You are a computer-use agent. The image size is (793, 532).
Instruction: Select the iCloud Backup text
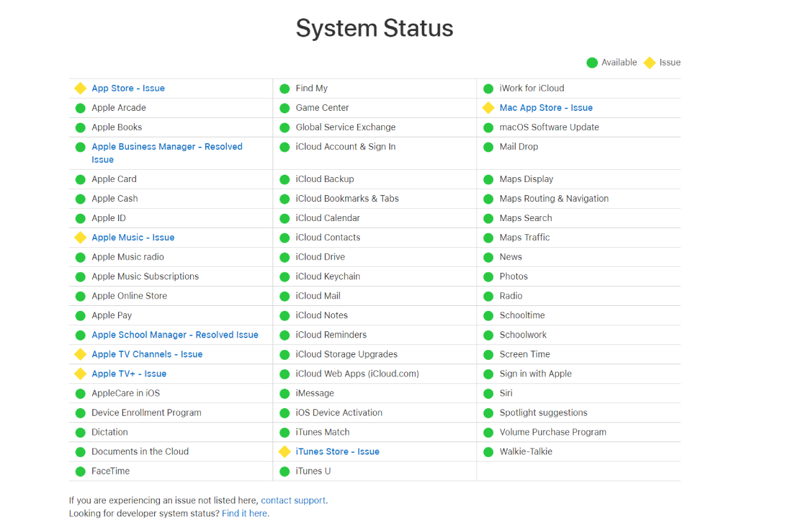point(325,179)
